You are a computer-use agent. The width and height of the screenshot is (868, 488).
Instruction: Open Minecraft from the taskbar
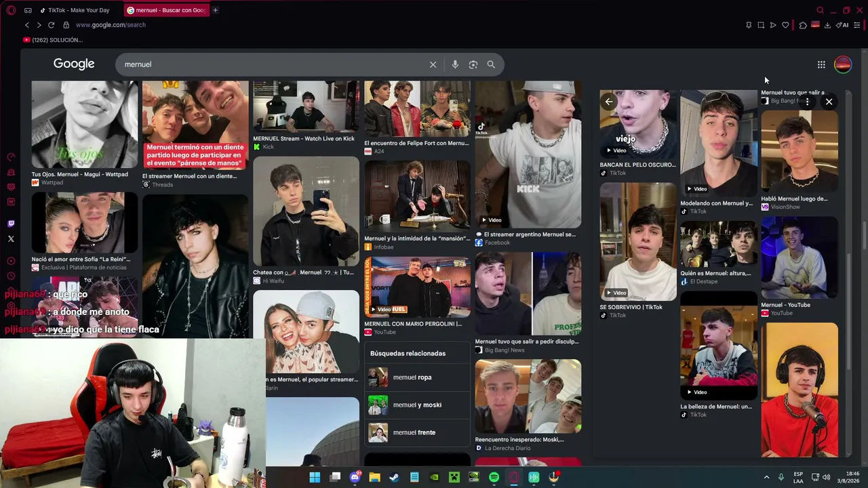454,477
